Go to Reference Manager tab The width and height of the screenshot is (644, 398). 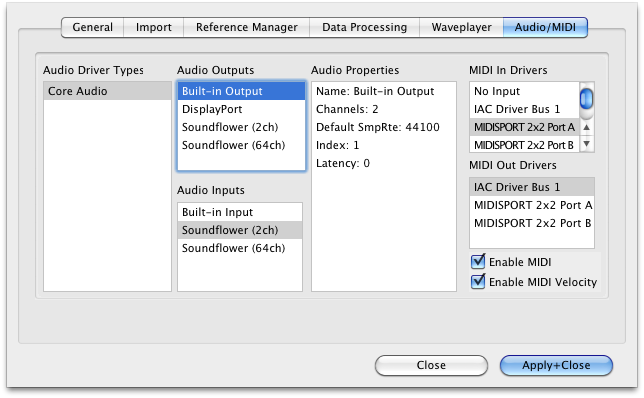(246, 28)
